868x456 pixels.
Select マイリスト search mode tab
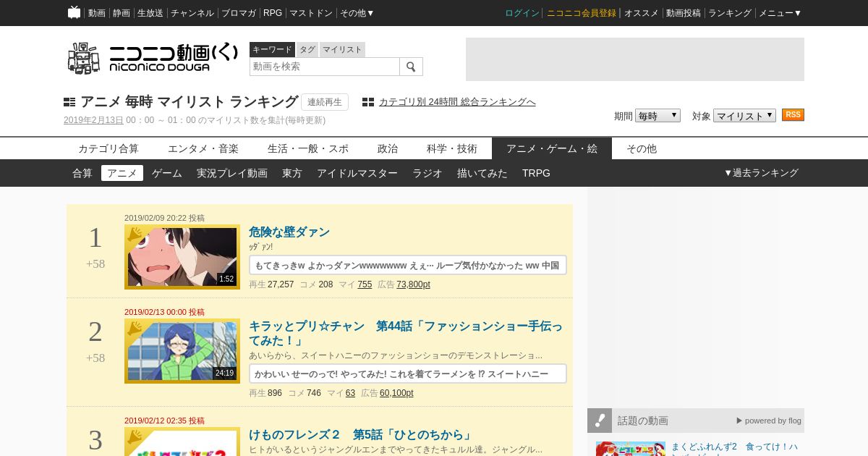click(x=342, y=49)
